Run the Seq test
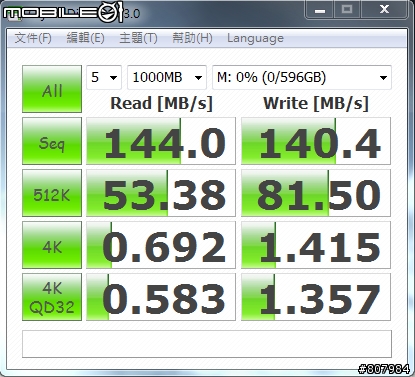The height and width of the screenshot is (377, 415). click(x=52, y=141)
